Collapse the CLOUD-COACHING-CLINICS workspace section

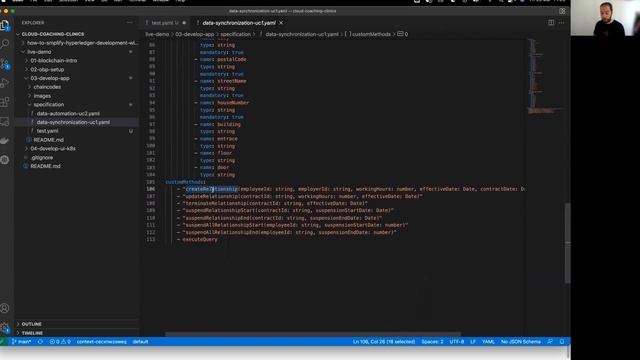click(x=53, y=34)
